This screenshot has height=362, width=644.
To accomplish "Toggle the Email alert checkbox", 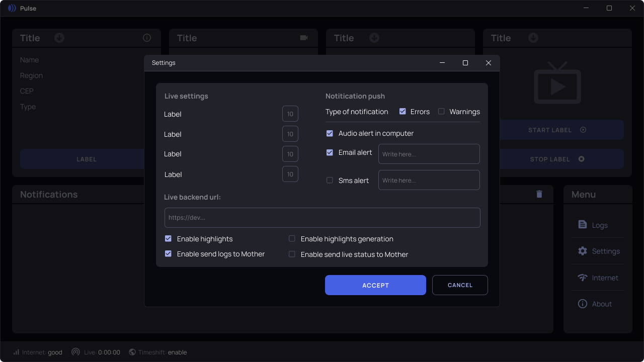I will 330,152.
